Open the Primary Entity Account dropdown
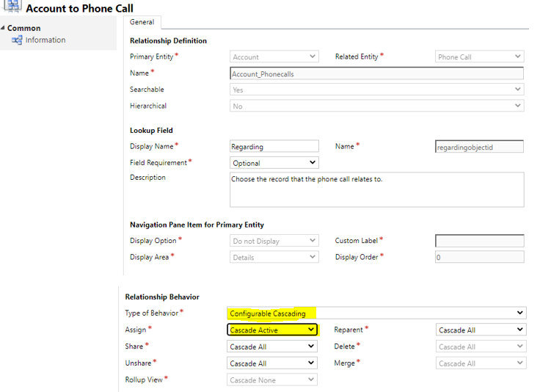The height and width of the screenshot is (392, 540). pos(274,57)
